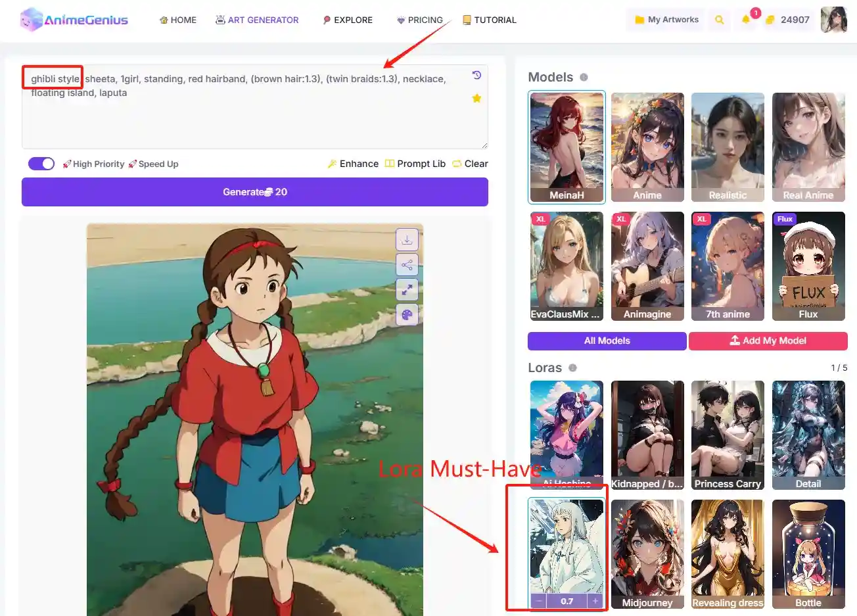The image size is (857, 616).
Task: Open Models info tooltip
Action: tap(585, 78)
